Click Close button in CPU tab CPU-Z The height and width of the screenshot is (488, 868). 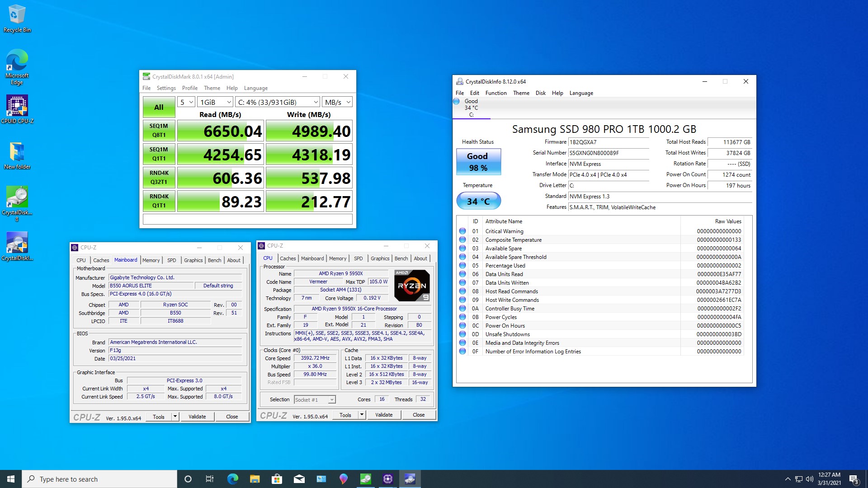(x=419, y=415)
